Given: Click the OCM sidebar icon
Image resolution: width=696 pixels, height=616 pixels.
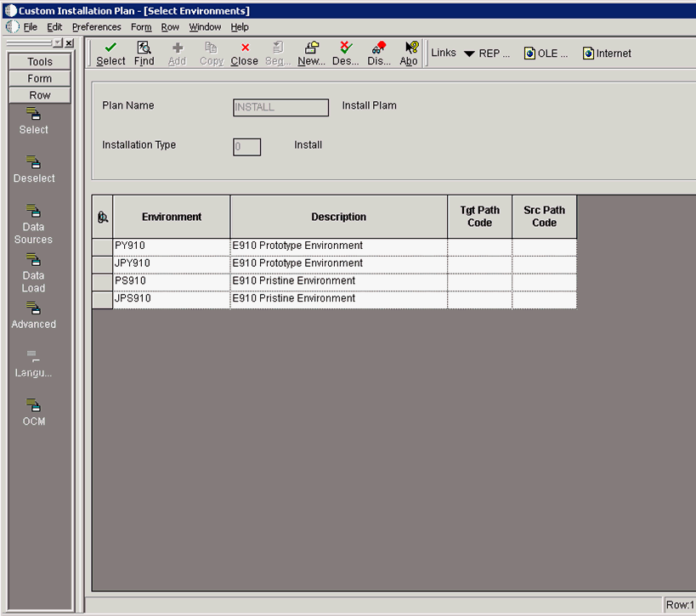Looking at the screenshot, I should (x=33, y=412).
